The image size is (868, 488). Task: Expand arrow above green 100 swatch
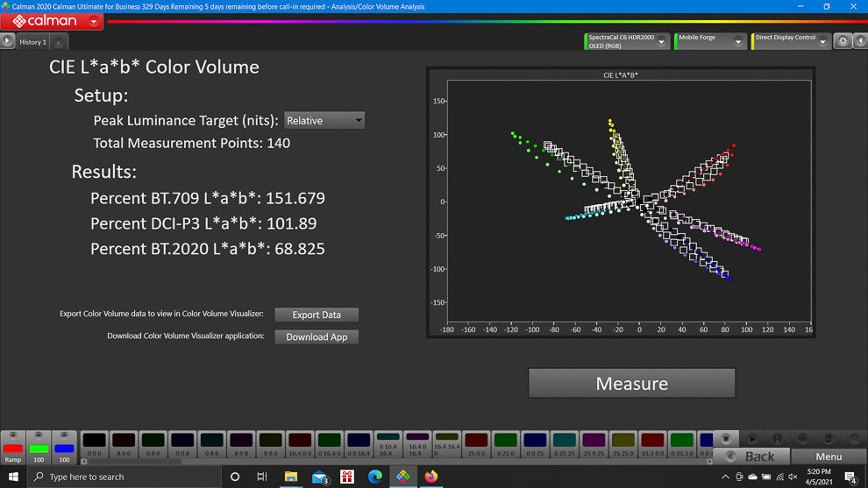pos(39,435)
